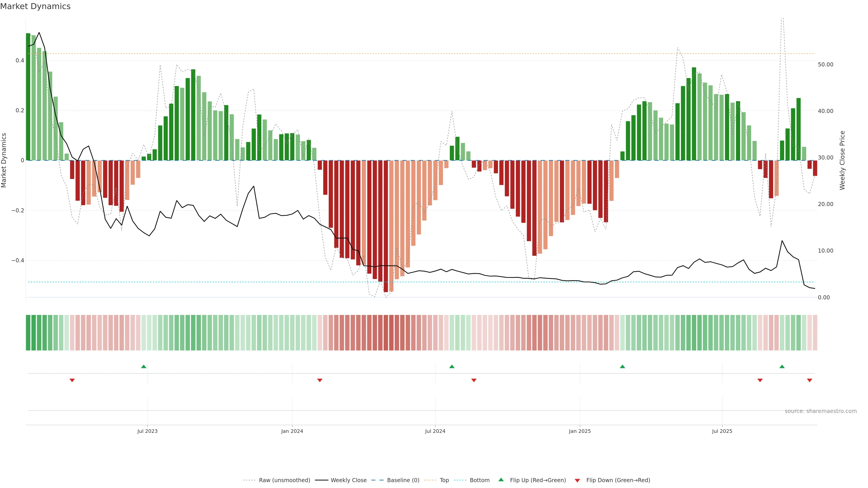
Task: Click the first red flip-down triangle marker
Action: pyautogui.click(x=72, y=380)
